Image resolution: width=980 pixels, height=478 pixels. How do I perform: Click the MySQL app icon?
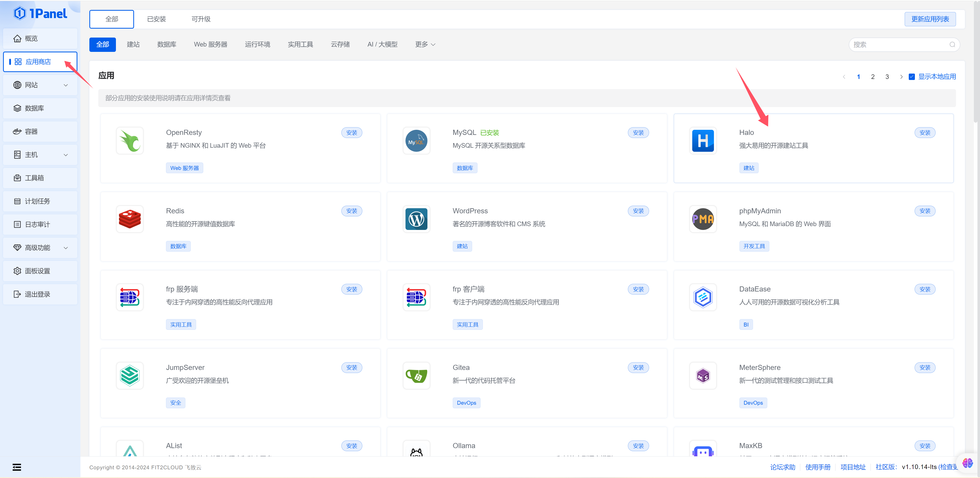[x=416, y=141]
